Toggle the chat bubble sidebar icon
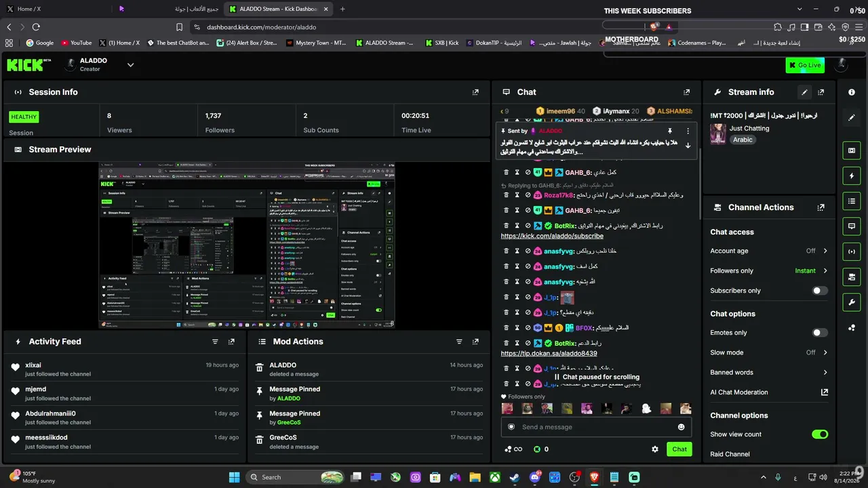Viewport: 868px width, 488px height. pos(852,226)
